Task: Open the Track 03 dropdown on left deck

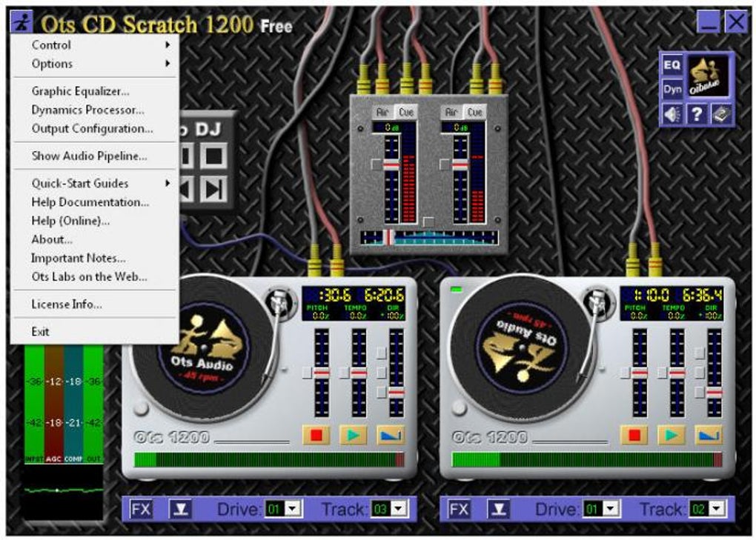Action: pos(398,509)
